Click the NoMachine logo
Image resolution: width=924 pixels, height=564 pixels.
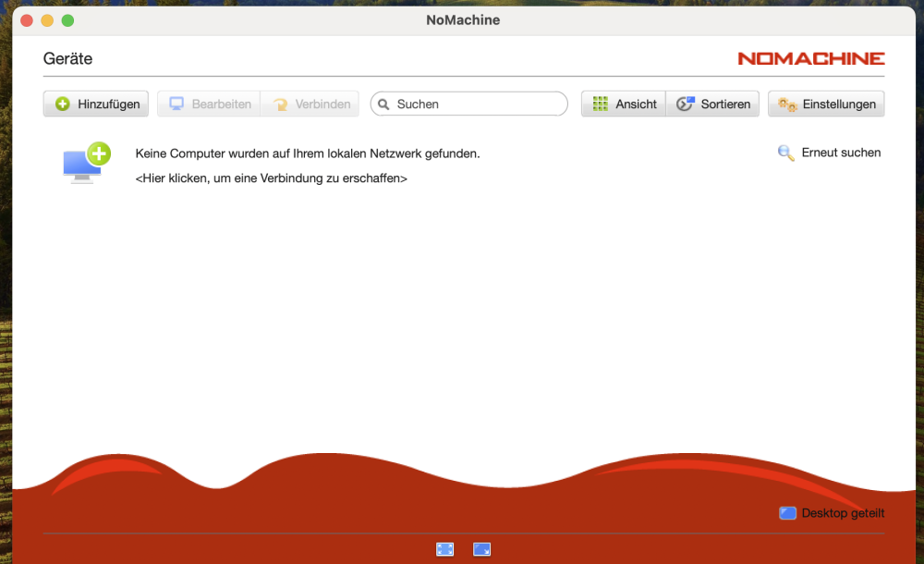[x=811, y=58]
